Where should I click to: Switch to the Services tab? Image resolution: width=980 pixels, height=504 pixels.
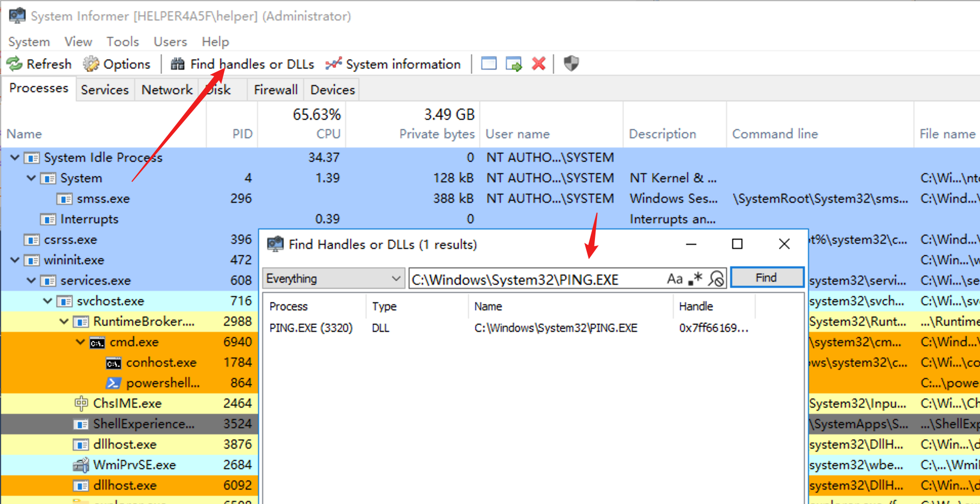[105, 90]
